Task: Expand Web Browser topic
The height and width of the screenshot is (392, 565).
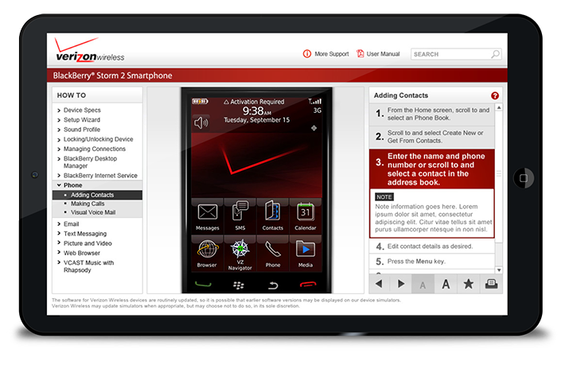Action: coord(82,253)
